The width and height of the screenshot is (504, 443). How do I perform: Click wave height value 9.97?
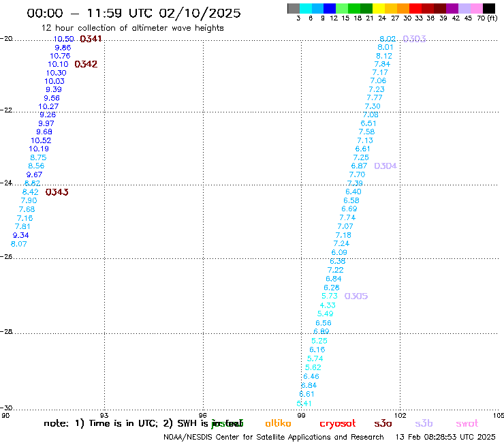(46, 123)
